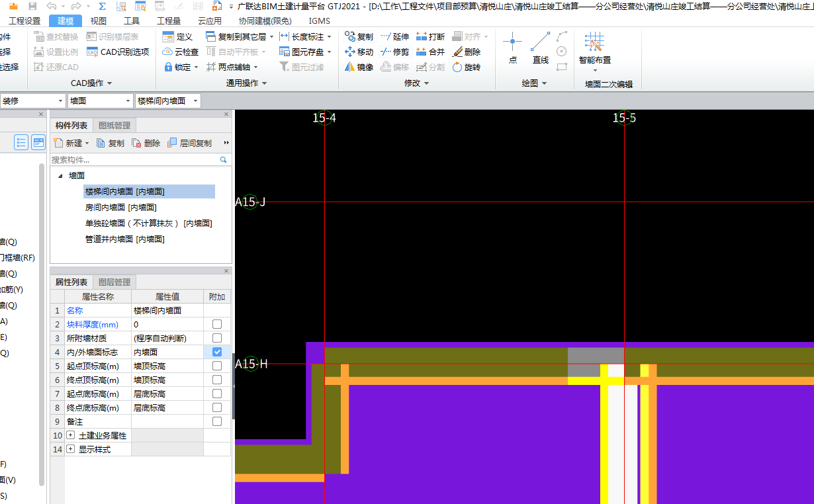Open 复制到其它层 dropdown arrow
The height and width of the screenshot is (504, 814).
(271, 36)
